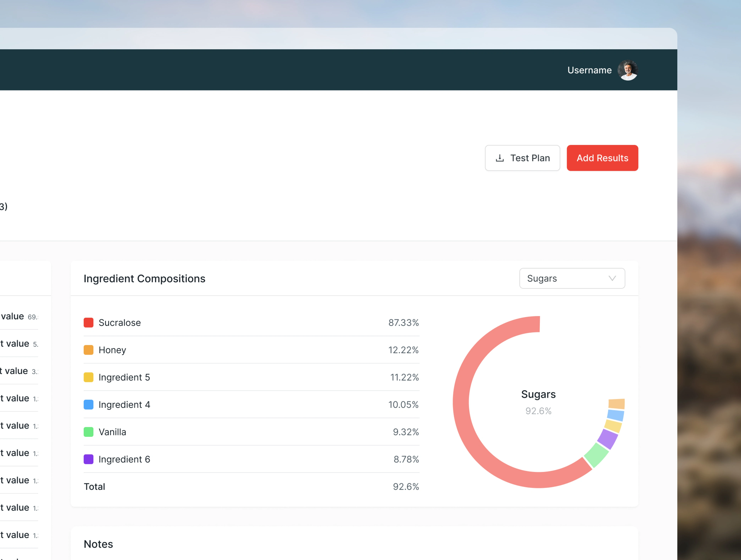Viewport: 741px width, 560px height.
Task: Click the Test Plan button
Action: tap(522, 158)
